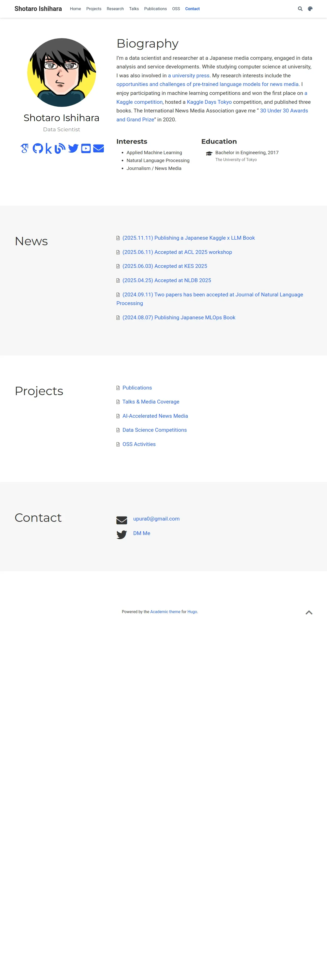Click the back-to-top chevron arrow
This screenshot has width=327, height=980.
(x=309, y=613)
